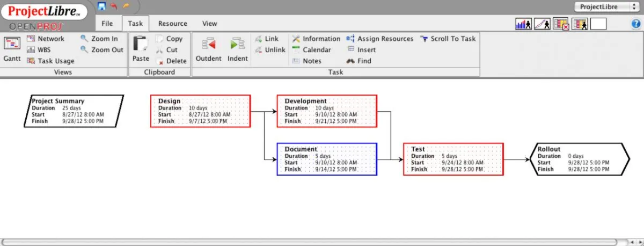Click Scroll To Task
This screenshot has height=246, width=644.
[448, 39]
